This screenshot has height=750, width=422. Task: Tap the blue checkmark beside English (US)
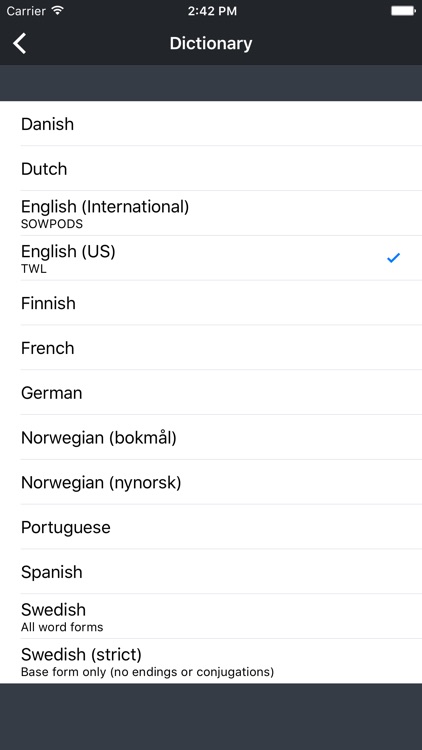[393, 258]
